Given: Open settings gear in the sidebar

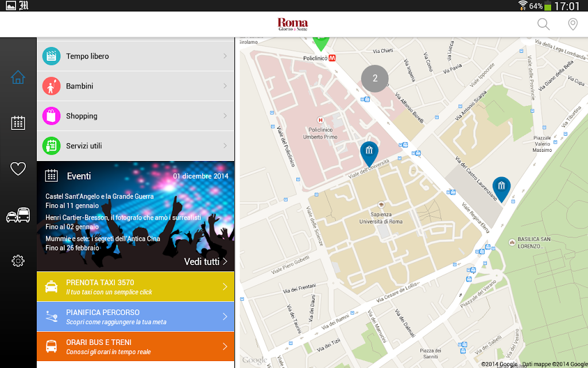Looking at the screenshot, I should pyautogui.click(x=18, y=260).
